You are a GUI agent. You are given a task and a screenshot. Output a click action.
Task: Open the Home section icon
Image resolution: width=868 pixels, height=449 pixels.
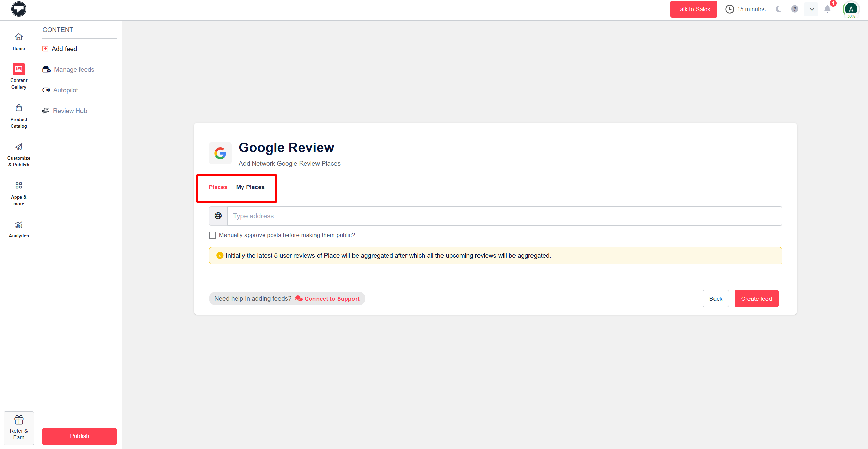click(x=19, y=37)
